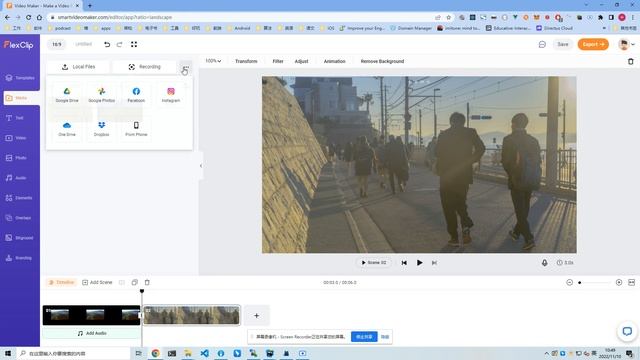Play Scene 02 from the preview controls
The width and height of the screenshot is (640, 360).
pyautogui.click(x=374, y=263)
